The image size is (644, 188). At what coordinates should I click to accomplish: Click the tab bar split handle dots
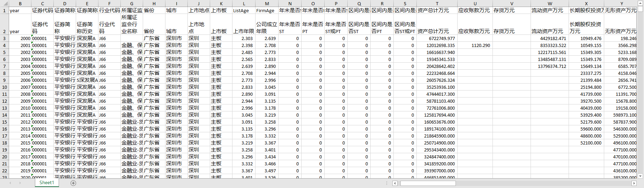(387, 183)
